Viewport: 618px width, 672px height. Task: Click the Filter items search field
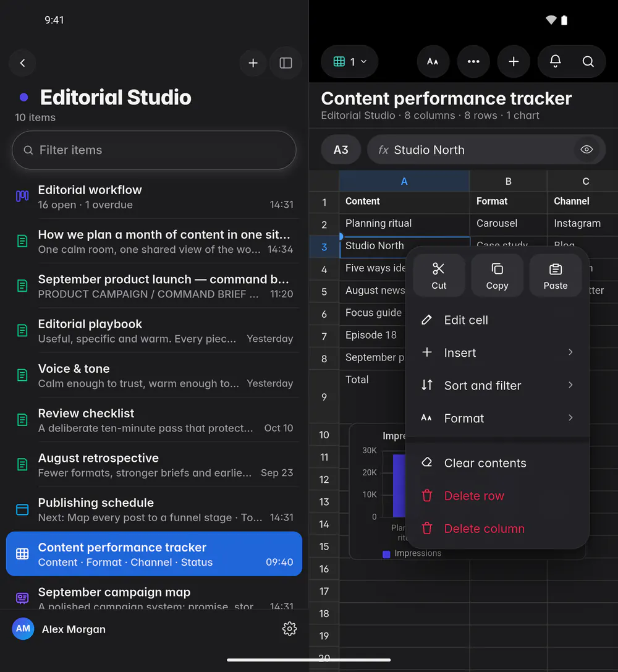tap(154, 150)
